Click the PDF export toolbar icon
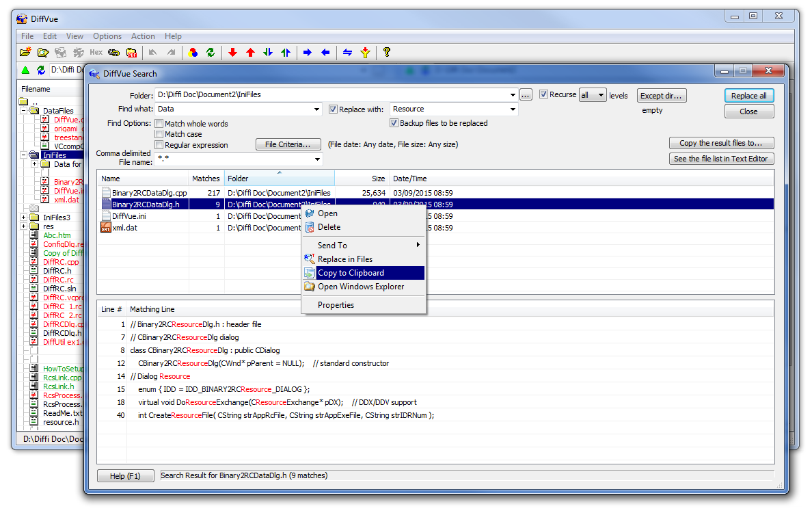Screen dimensions: 812x513 coord(131,53)
